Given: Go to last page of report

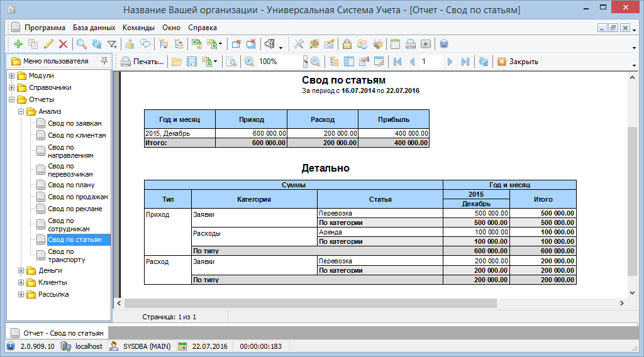Looking at the screenshot, I should [x=465, y=62].
